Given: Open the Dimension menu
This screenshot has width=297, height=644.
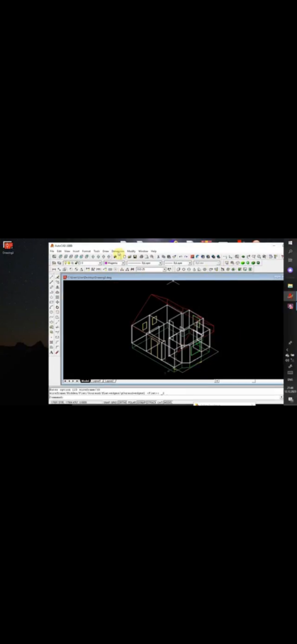Looking at the screenshot, I should 118,251.
